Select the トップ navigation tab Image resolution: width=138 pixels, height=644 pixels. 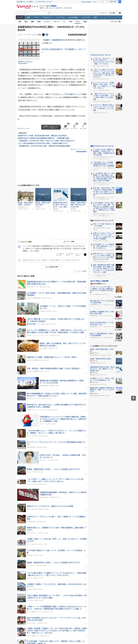click(20, 17)
